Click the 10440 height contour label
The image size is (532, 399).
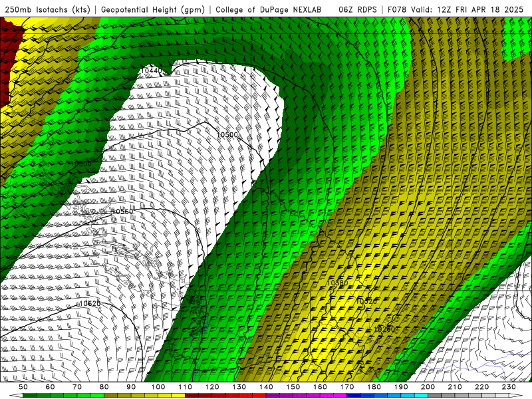[x=152, y=70]
